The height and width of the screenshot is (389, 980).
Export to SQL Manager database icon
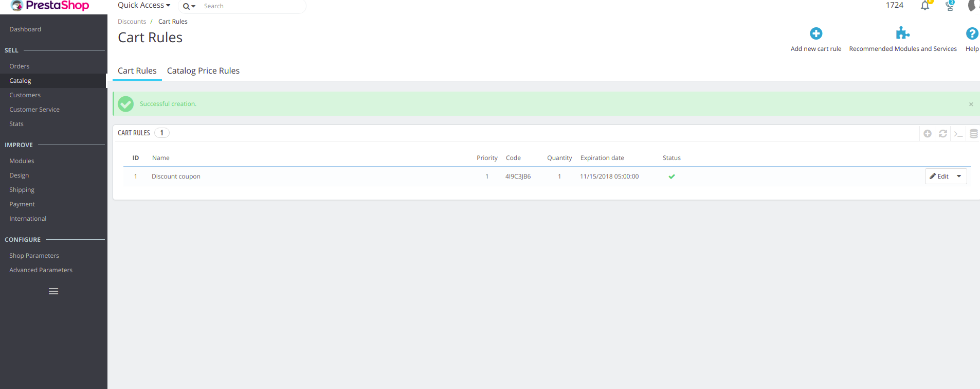[x=973, y=134]
